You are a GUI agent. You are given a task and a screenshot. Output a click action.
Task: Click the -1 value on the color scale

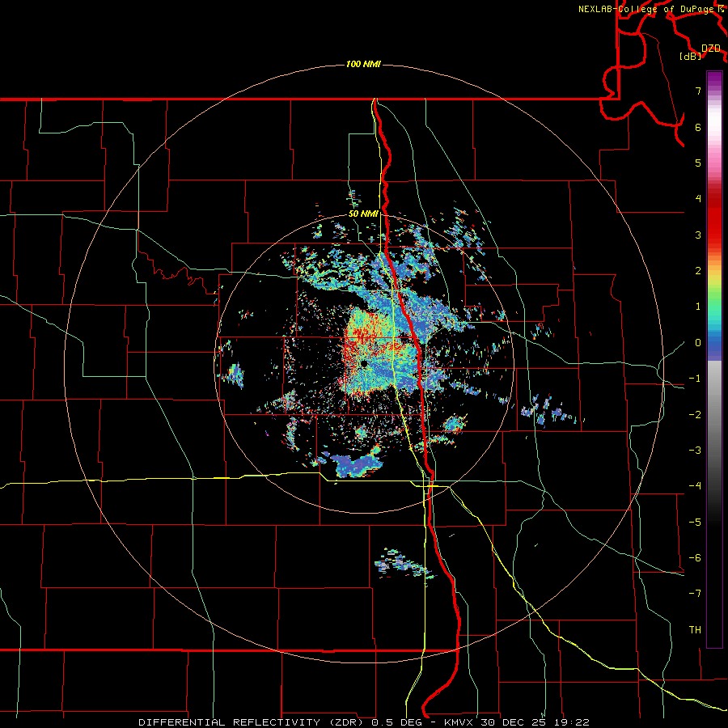click(x=695, y=379)
